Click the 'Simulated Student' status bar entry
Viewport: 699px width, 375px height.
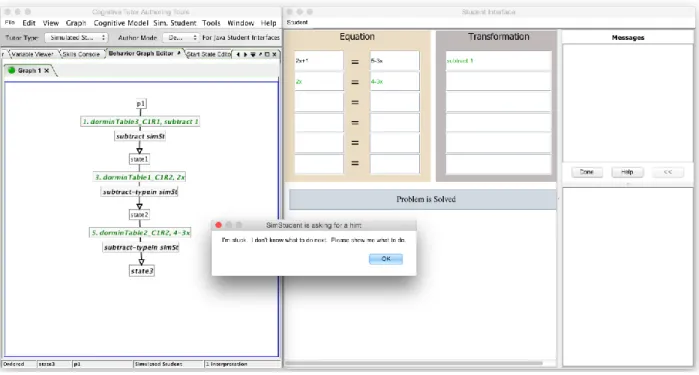(169, 364)
